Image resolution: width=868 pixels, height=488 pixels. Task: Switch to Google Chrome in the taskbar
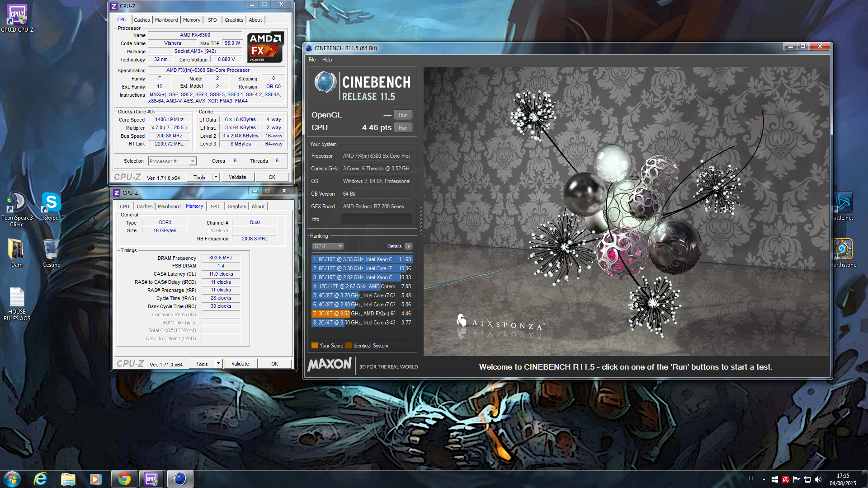124,479
